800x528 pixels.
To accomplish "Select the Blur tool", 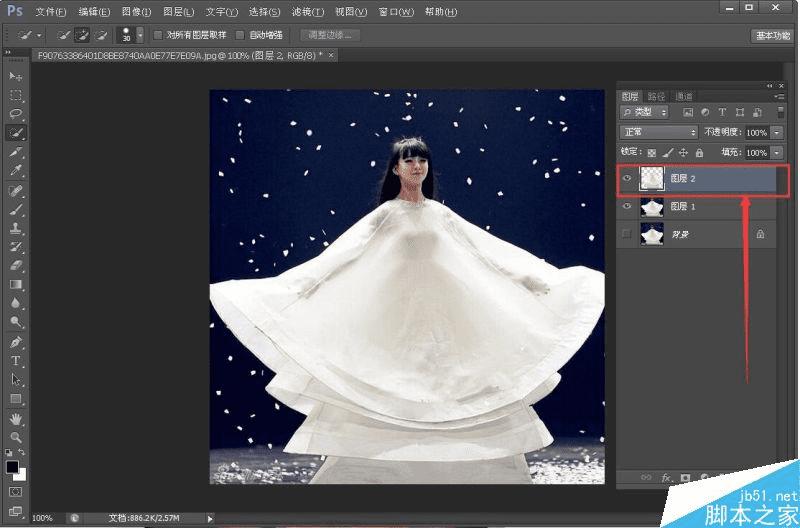I will coord(16,304).
